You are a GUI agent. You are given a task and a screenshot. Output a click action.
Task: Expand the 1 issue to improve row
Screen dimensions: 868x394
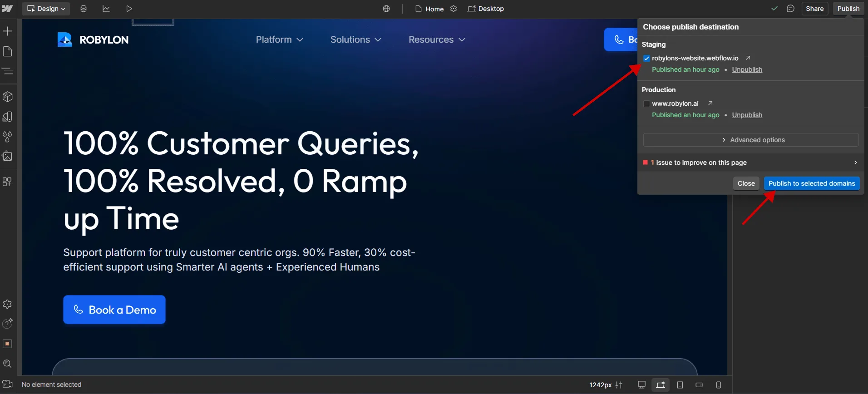[750, 163]
